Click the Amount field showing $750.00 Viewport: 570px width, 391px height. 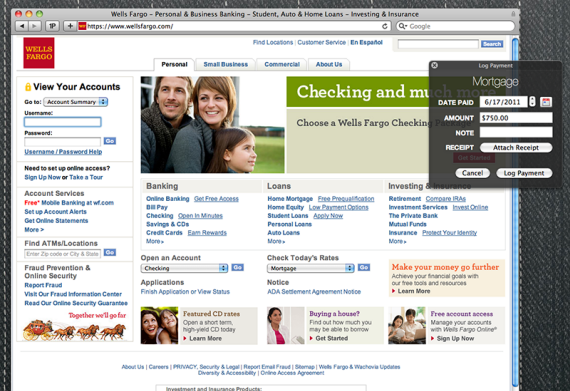coord(516,118)
